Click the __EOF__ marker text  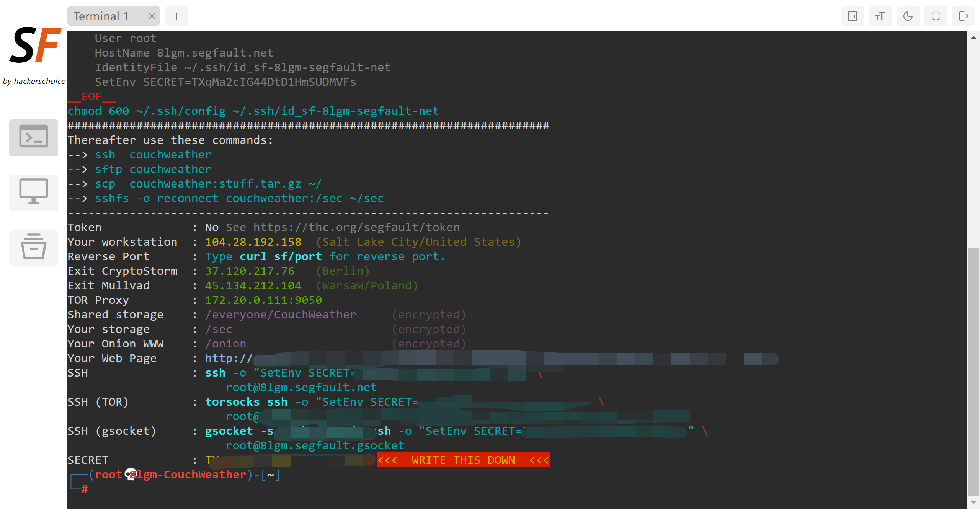coord(91,96)
